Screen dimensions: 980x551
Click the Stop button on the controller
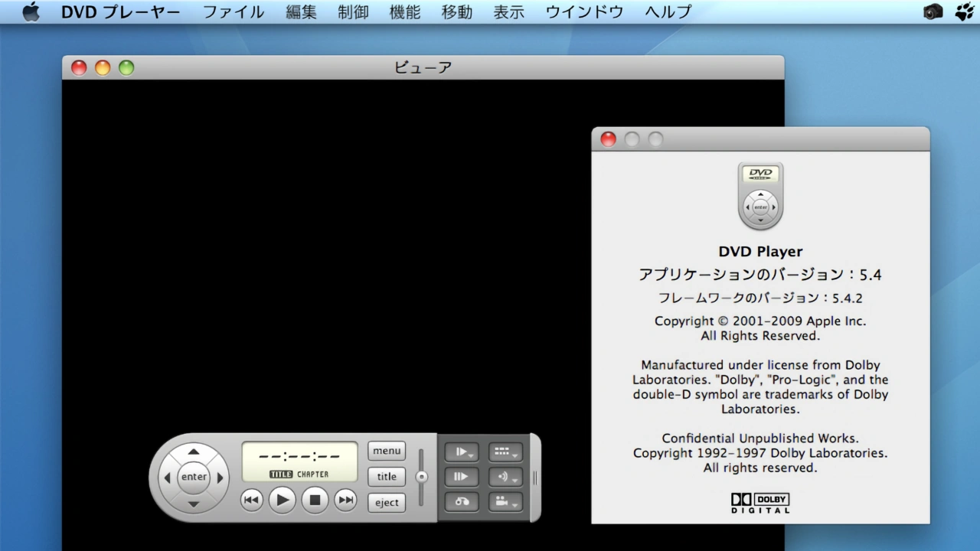pos(315,500)
